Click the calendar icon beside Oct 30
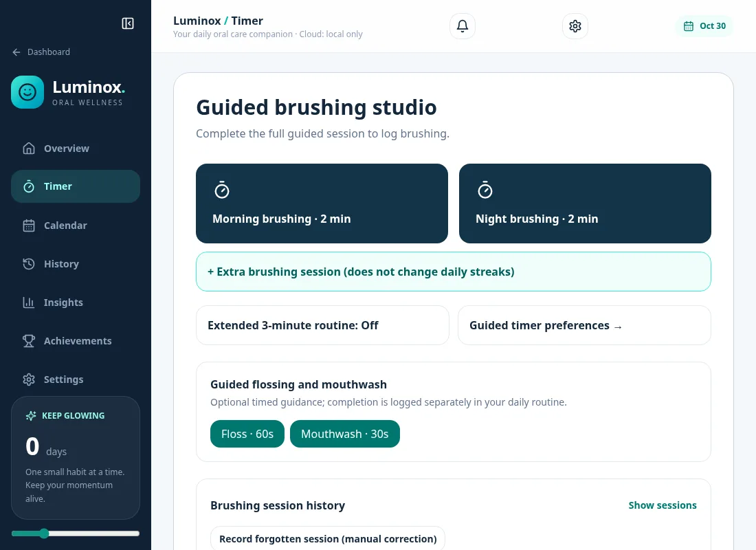This screenshot has width=756, height=550. click(689, 26)
